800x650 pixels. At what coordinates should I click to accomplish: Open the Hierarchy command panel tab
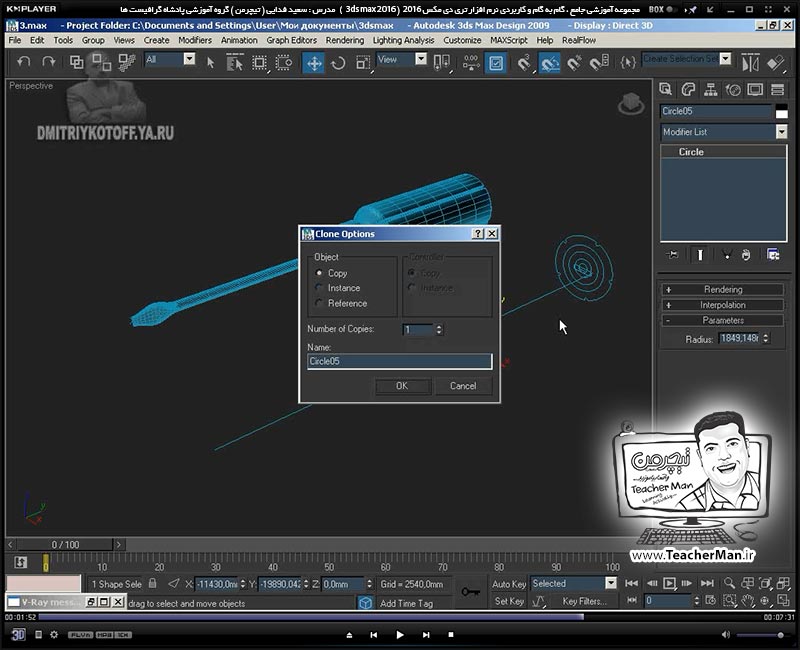710,90
